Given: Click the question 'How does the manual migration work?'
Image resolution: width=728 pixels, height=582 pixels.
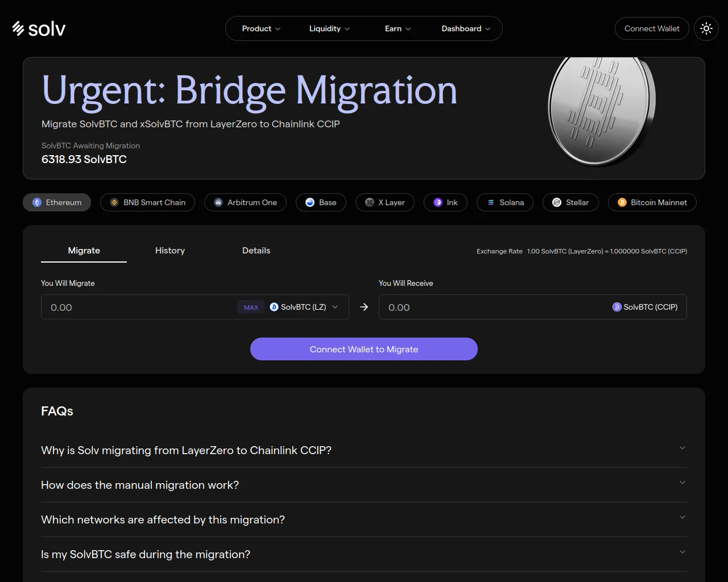Looking at the screenshot, I should (140, 485).
